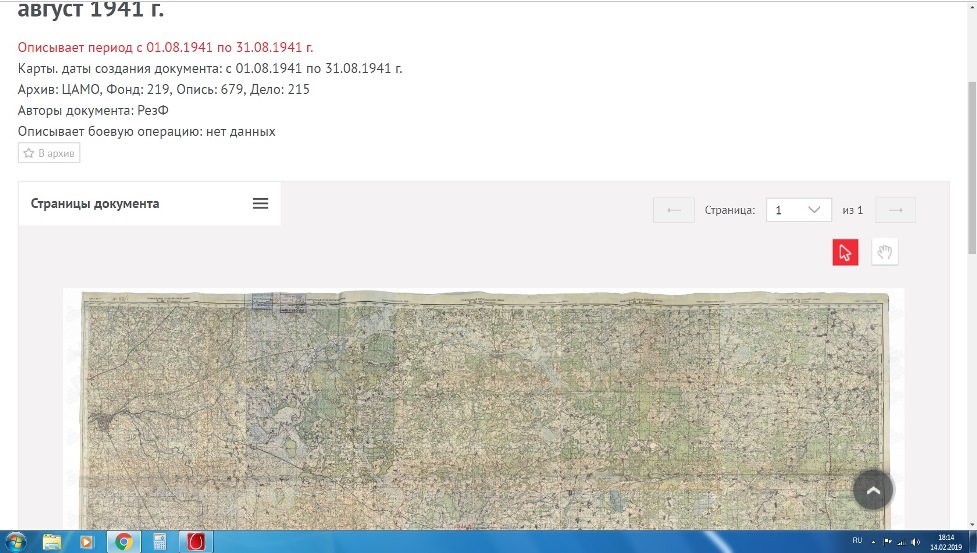977x553 pixels.
Task: Toggle the 'В архив' favorite star button
Action: (49, 153)
